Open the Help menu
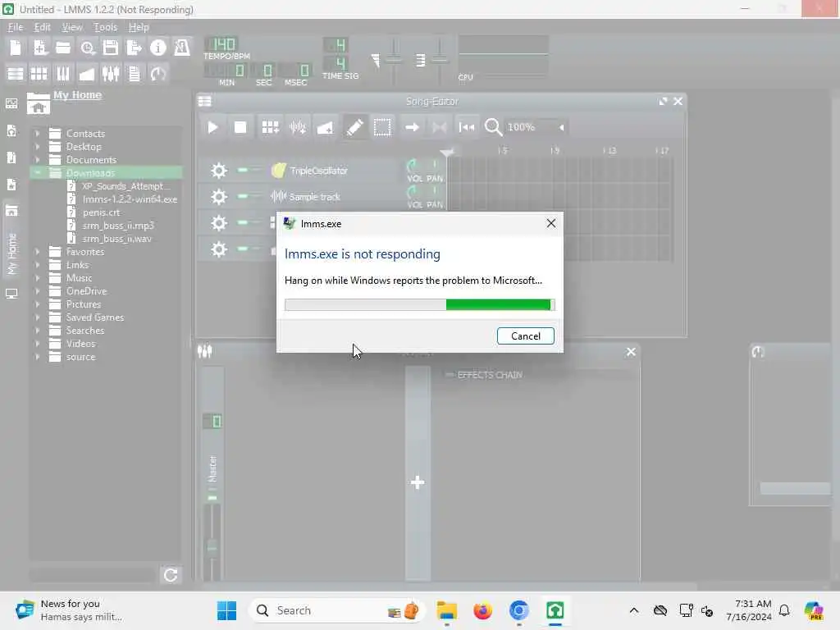 click(x=138, y=27)
